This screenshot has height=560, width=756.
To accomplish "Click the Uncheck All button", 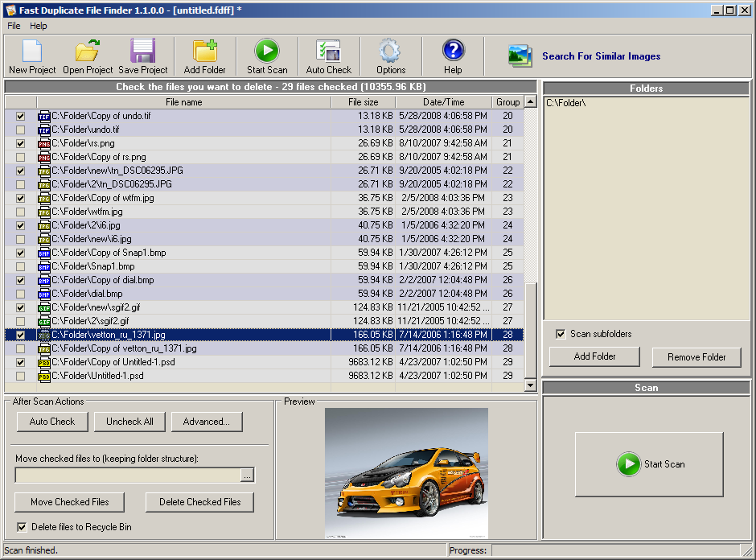I will click(x=129, y=422).
